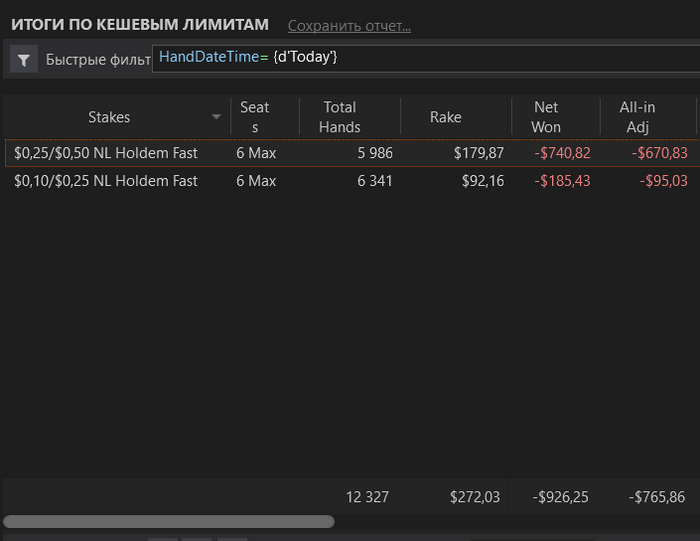Click the horizontal scrollbar thumb under the table
This screenshot has width=700, height=541.
pos(169,521)
